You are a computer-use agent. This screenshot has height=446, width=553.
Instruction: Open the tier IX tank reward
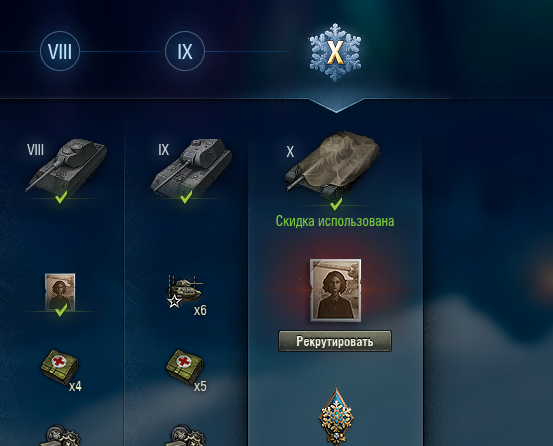pos(191,167)
